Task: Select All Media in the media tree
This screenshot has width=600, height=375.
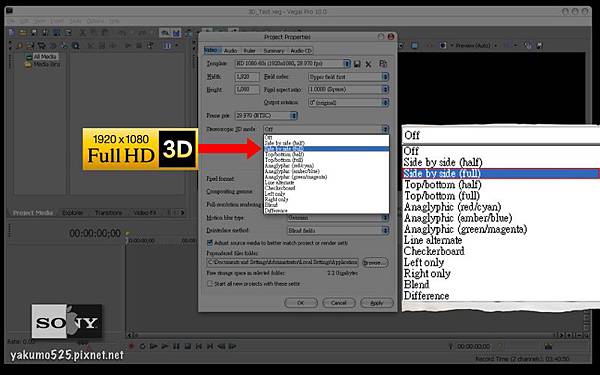Action: click(x=45, y=57)
